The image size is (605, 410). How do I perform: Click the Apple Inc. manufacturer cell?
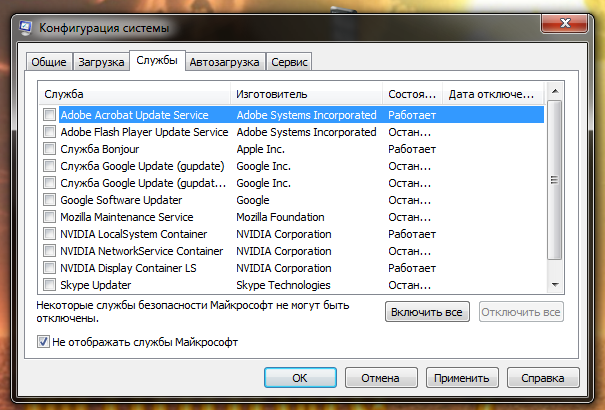261,149
